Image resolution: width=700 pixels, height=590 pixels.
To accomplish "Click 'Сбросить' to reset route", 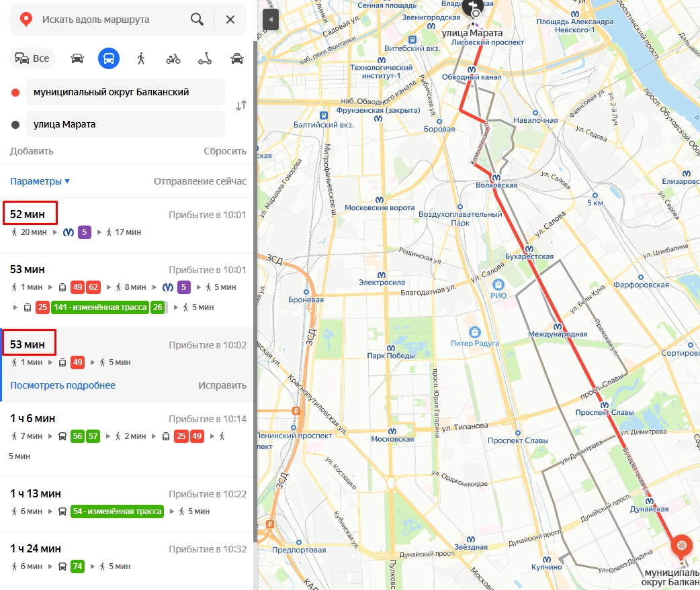I will click(x=225, y=151).
